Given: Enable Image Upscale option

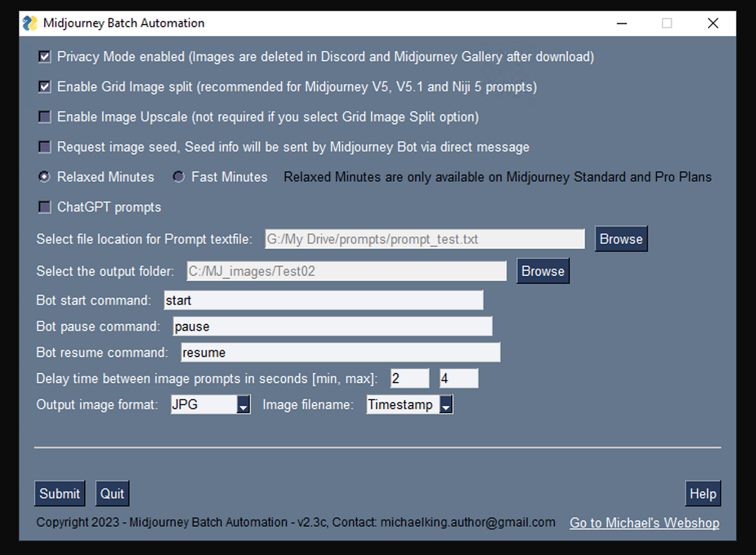Looking at the screenshot, I should point(44,117).
